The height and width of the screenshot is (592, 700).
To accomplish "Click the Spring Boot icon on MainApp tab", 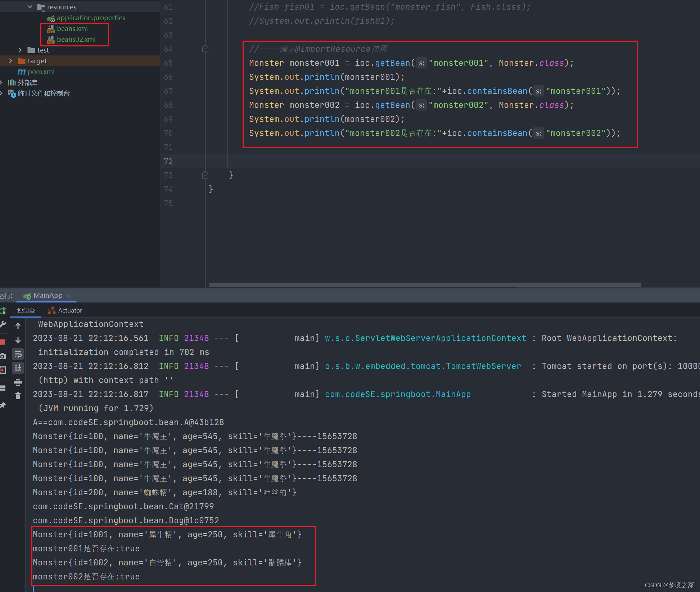I will (27, 296).
